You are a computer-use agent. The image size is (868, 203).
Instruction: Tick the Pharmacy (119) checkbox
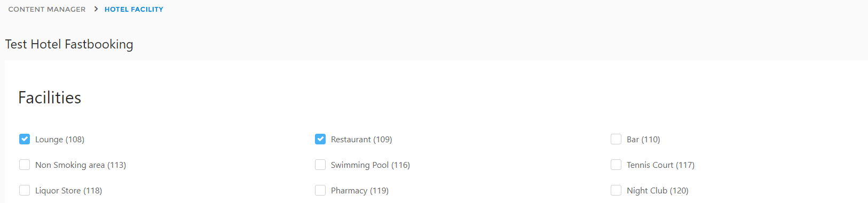coord(320,190)
